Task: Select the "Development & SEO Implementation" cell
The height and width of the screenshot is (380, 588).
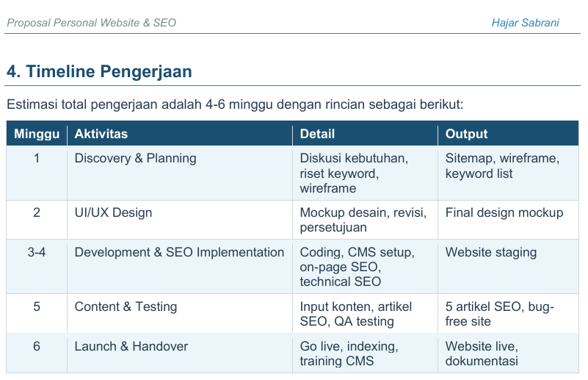Action: pyautogui.click(x=179, y=252)
